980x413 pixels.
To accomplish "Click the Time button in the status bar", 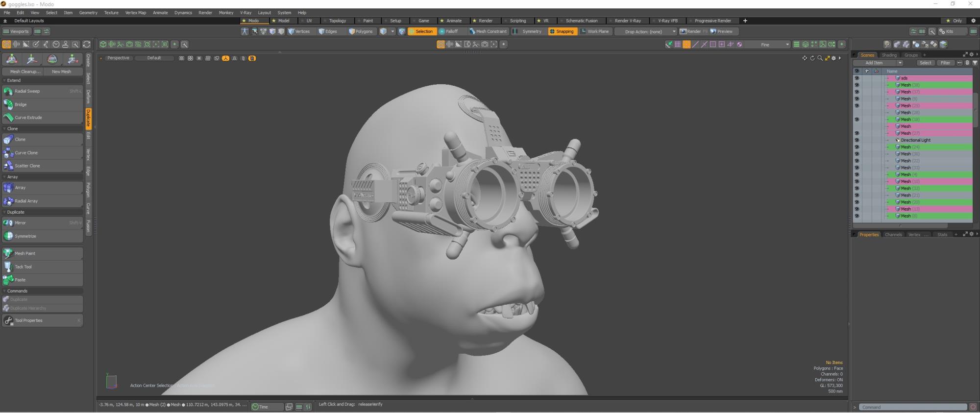I will (267, 407).
